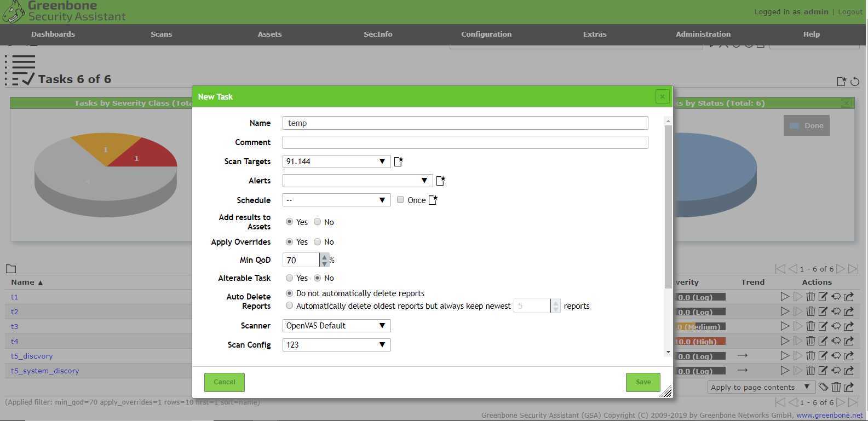Move task t2 to the trashcan
Screen dimensions: 868x421
(810, 312)
